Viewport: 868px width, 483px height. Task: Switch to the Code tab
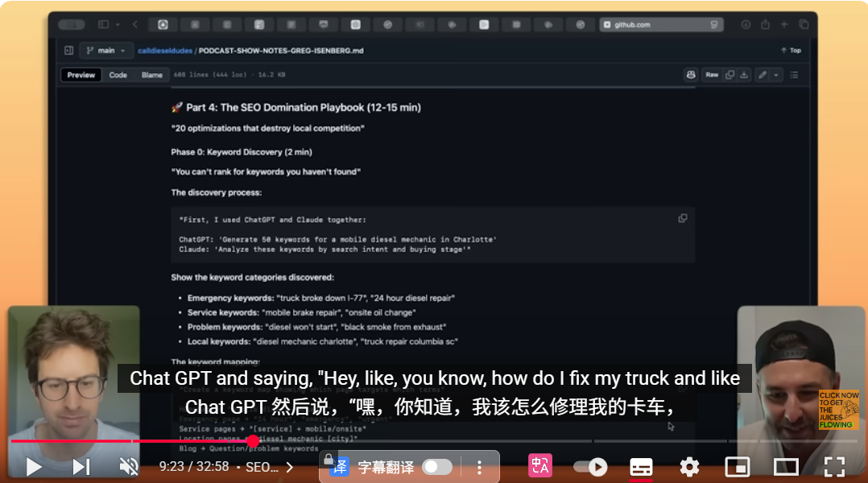tap(118, 75)
